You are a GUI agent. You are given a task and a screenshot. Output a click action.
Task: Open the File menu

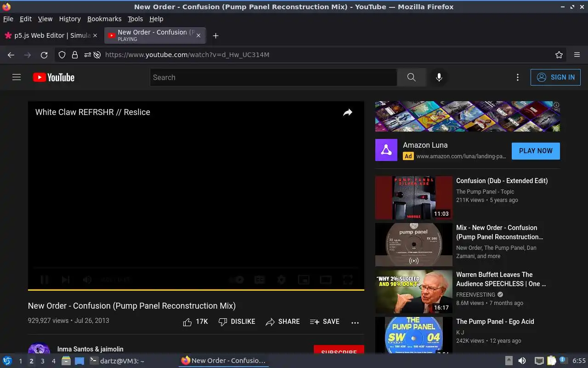[8, 19]
